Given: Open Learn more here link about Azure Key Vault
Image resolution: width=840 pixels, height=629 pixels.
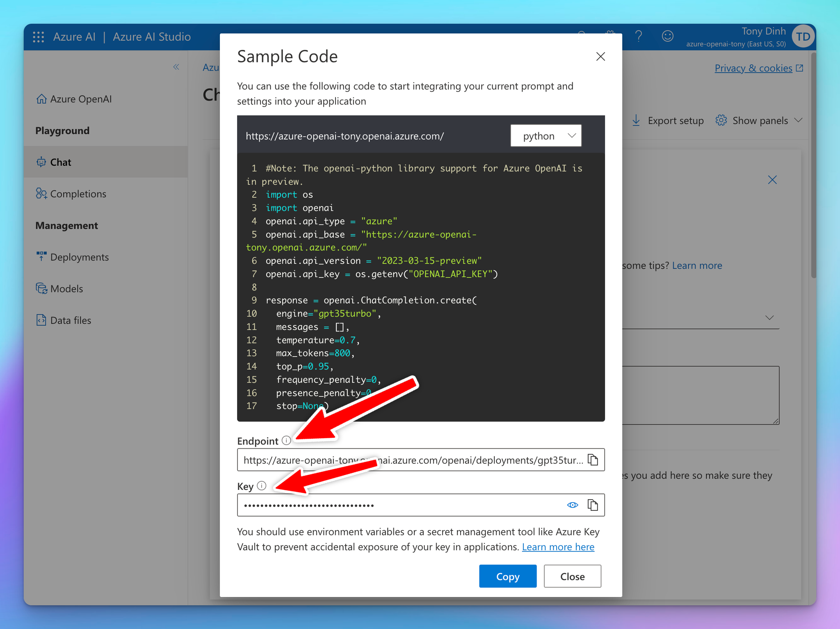Looking at the screenshot, I should pos(558,547).
